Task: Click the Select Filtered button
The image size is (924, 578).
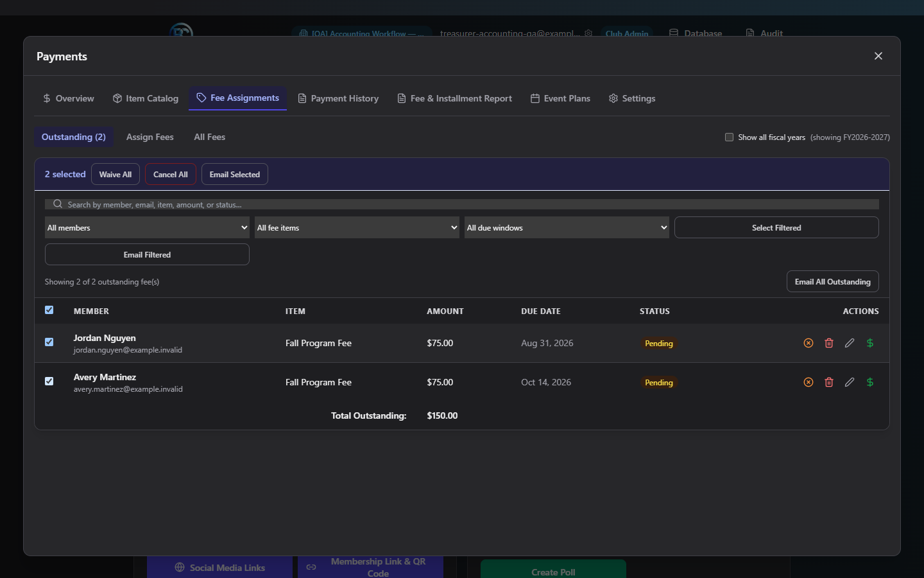Action: [776, 227]
